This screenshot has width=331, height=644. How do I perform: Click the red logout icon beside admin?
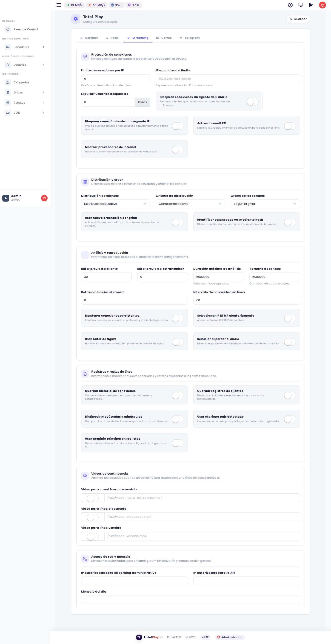[x=44, y=198]
